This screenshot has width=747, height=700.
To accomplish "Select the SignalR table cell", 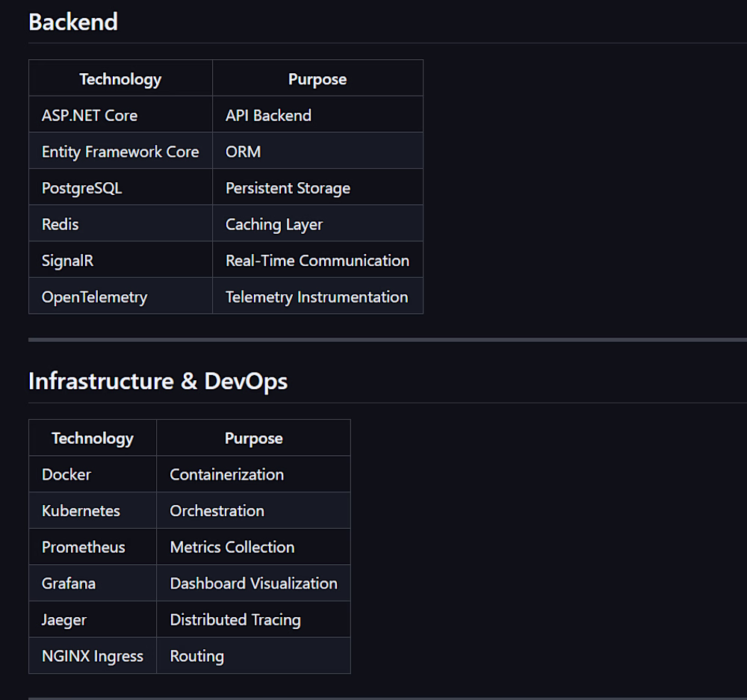I will point(120,259).
